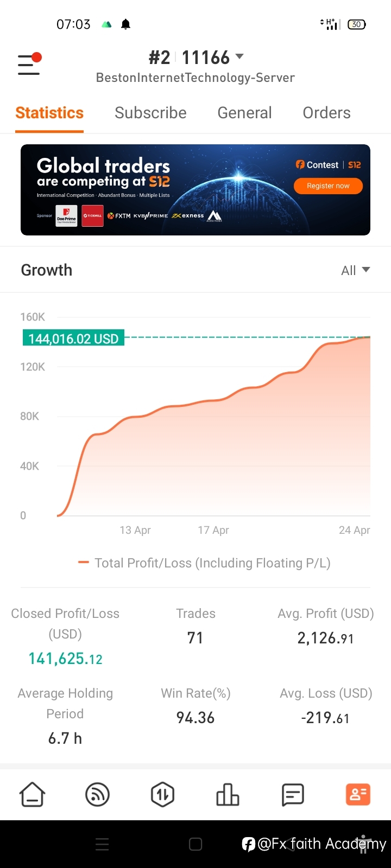Image resolution: width=391 pixels, height=868 pixels.
Task: Open the bar chart rankings icon
Action: click(x=228, y=795)
